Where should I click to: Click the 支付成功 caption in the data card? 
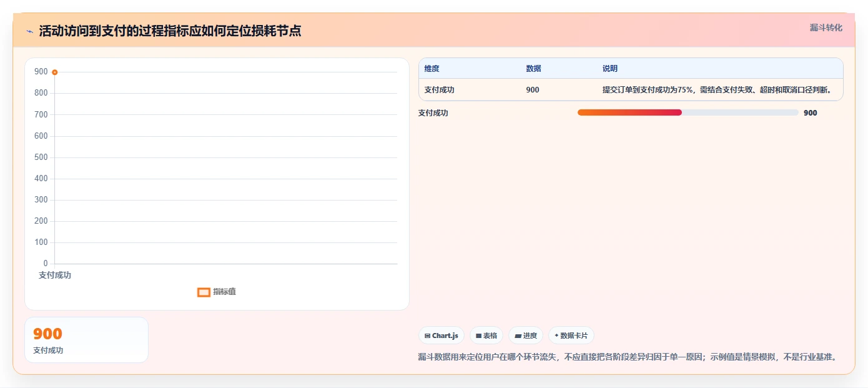[x=48, y=351]
